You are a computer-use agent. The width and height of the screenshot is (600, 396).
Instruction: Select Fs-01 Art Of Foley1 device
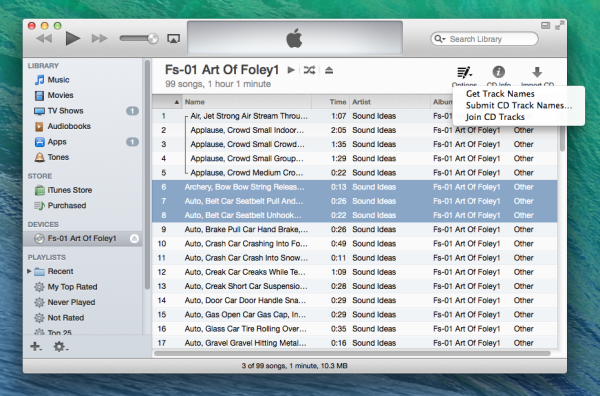pos(82,239)
